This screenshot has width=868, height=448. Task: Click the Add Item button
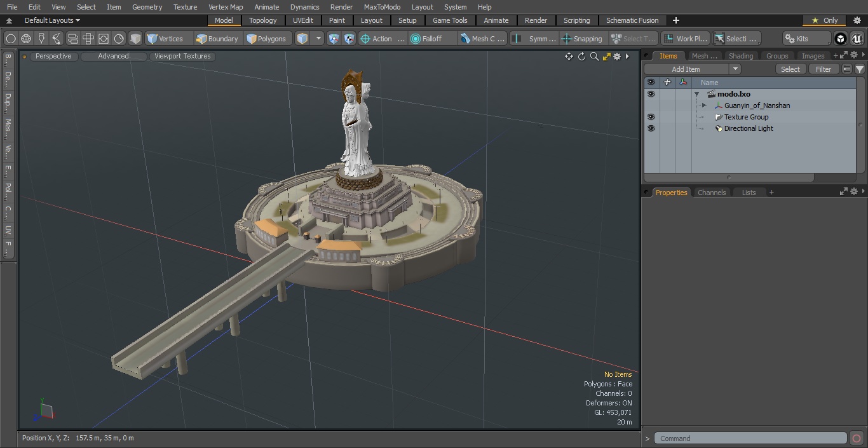[x=686, y=69]
